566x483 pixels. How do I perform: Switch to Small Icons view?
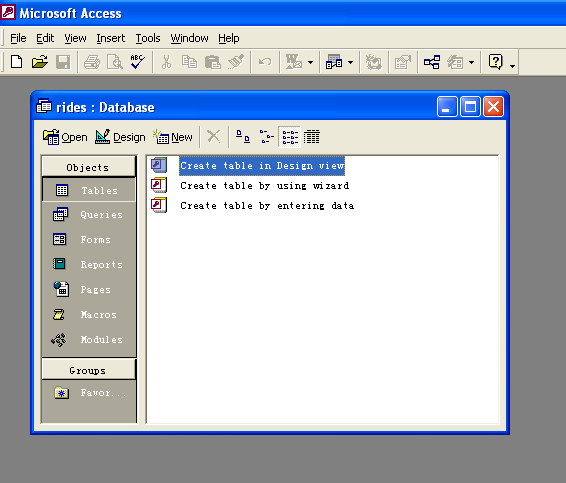point(266,137)
